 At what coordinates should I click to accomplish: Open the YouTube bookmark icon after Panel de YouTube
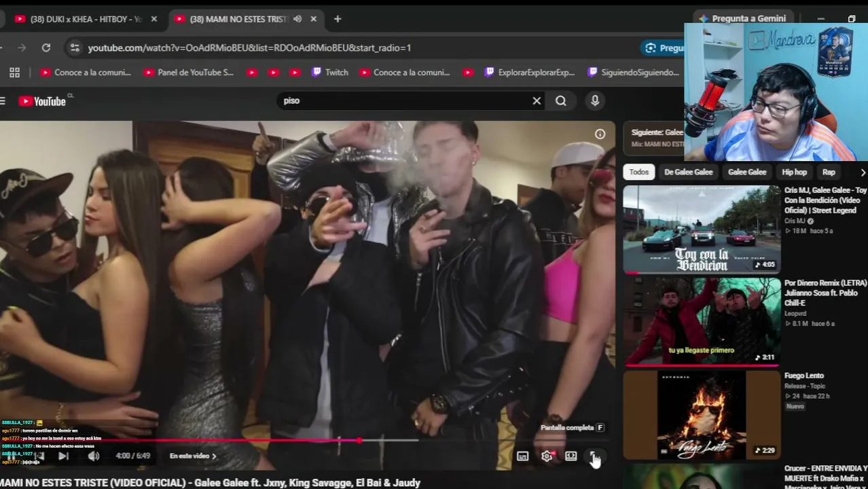[x=252, y=72]
